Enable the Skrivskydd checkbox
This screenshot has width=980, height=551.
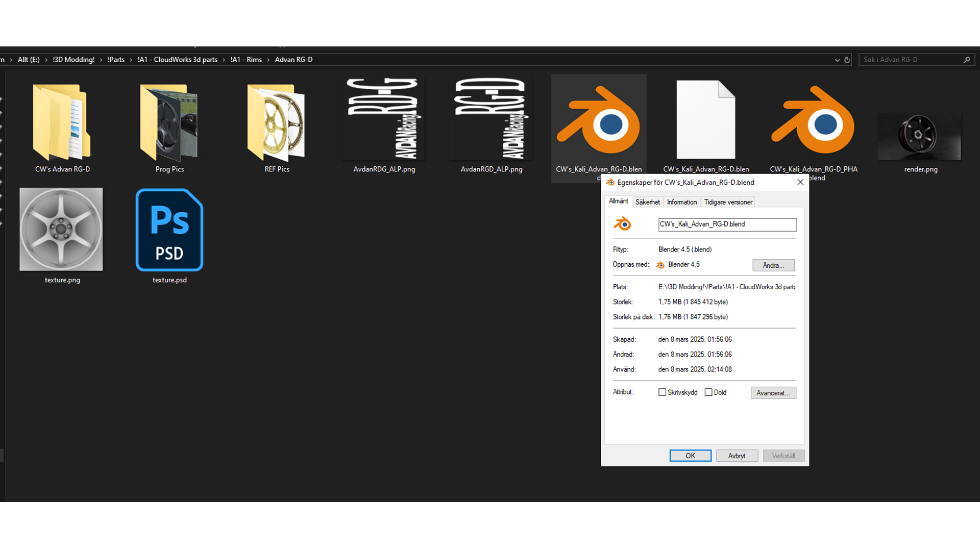663,392
